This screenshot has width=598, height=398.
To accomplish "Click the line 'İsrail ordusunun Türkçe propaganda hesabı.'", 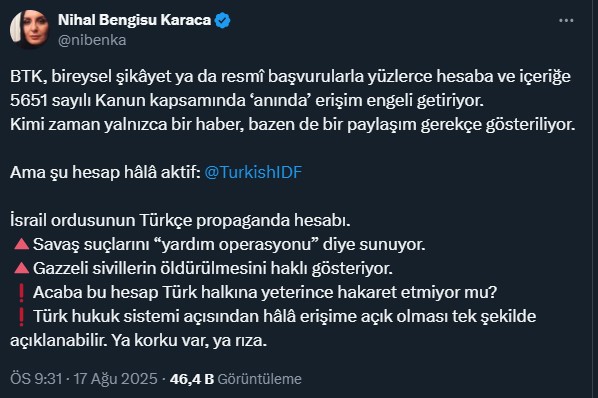I will coord(180,220).
